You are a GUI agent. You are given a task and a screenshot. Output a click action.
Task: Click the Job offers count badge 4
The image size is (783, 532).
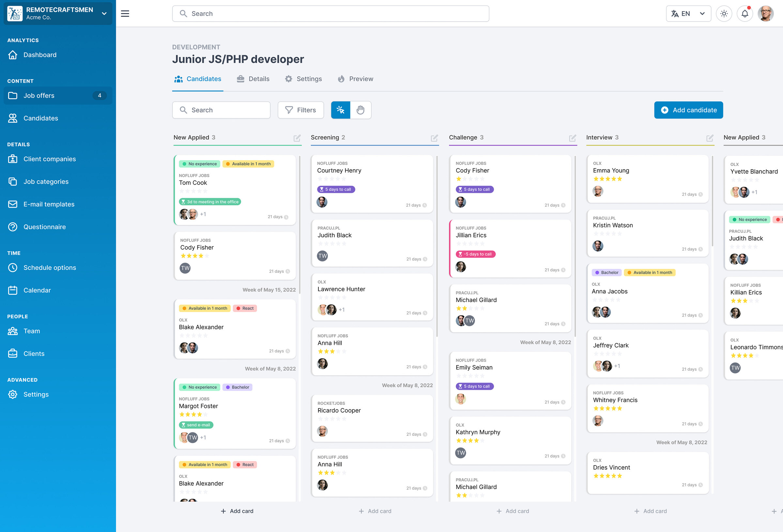[100, 96]
